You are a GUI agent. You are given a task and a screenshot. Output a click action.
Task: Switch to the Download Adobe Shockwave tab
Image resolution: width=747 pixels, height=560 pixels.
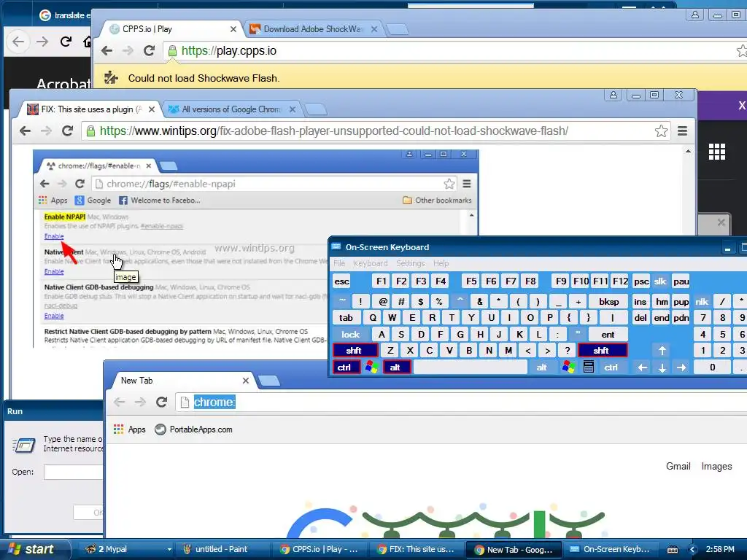point(314,29)
